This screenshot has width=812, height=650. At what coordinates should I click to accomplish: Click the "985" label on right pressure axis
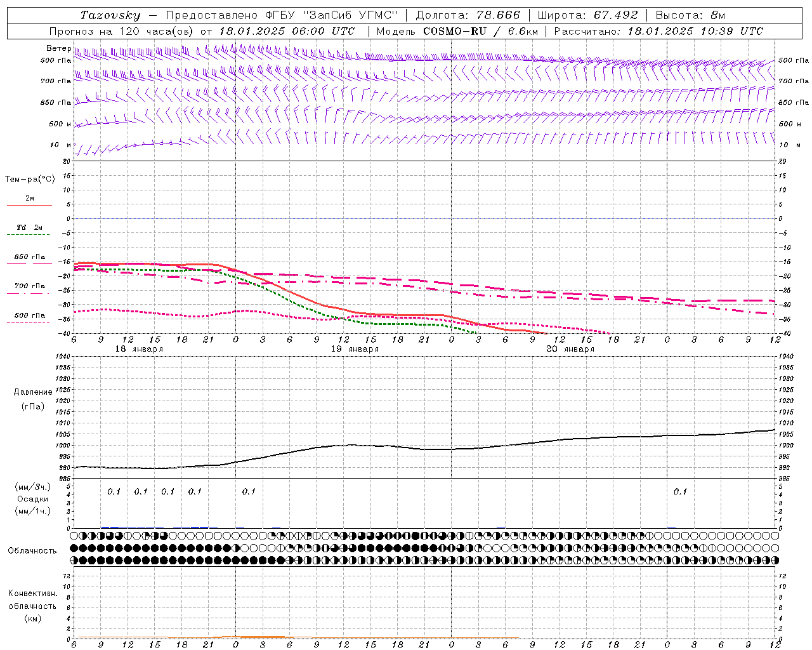tap(785, 479)
